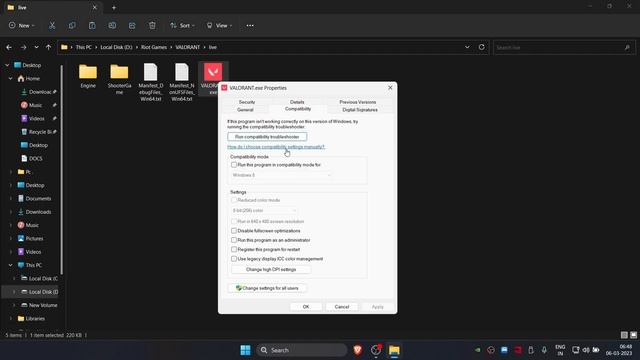Launch Brave browser from taskbar
This screenshot has width=640, height=360.
[x=358, y=350]
